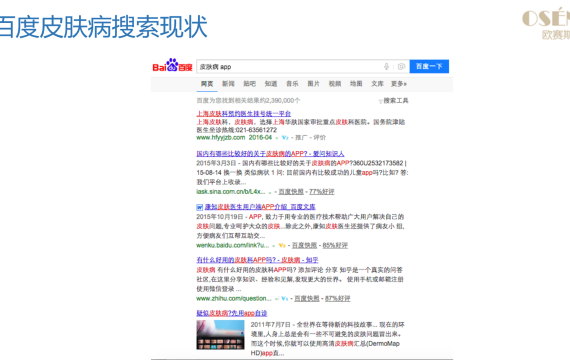Expand arrow beside www.zhihu.com URL
This screenshot has height=360, width=570.
point(277,299)
